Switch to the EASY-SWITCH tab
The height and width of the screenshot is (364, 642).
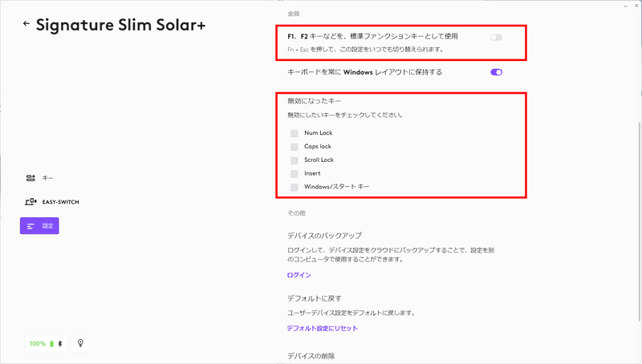[x=60, y=202]
